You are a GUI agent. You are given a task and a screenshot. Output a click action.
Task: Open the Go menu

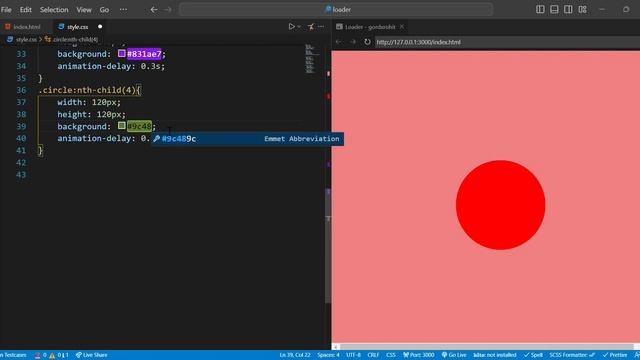[104, 9]
